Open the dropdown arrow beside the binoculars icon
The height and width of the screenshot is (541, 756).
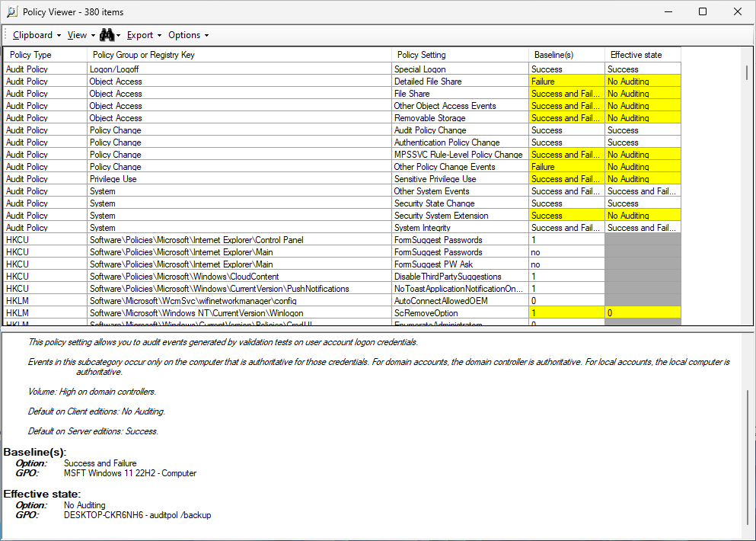pyautogui.click(x=118, y=35)
